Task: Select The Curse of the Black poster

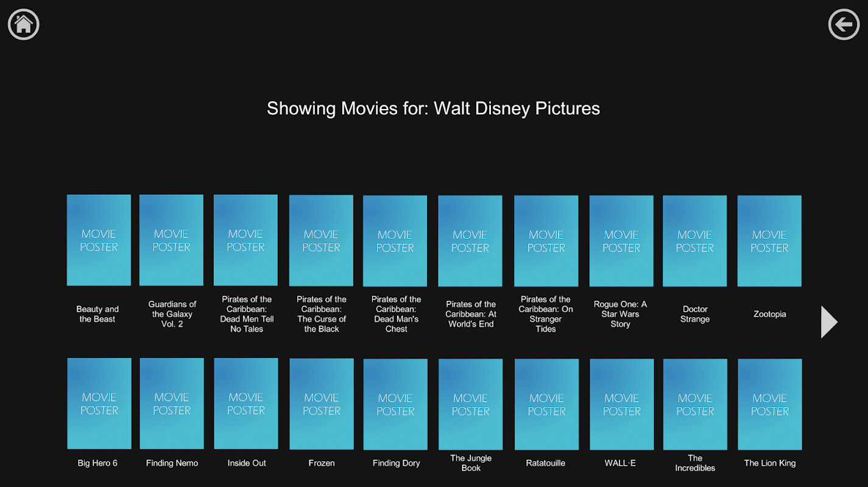Action: pos(321,240)
